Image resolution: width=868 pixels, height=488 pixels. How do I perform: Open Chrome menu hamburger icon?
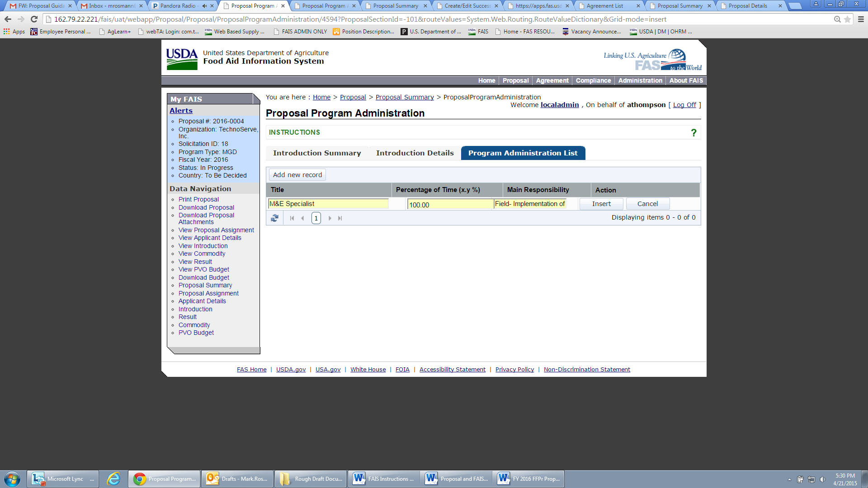point(861,19)
